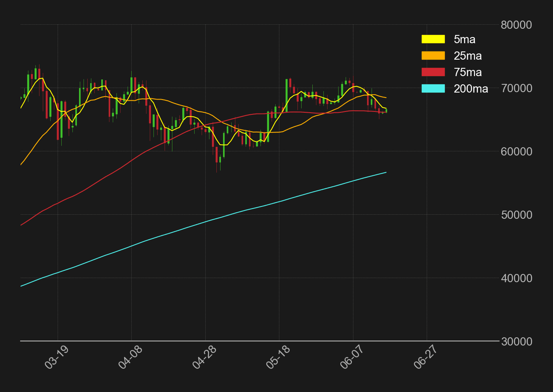The image size is (553, 392).
Task: Click the 40000 price axis label
Action: click(516, 278)
